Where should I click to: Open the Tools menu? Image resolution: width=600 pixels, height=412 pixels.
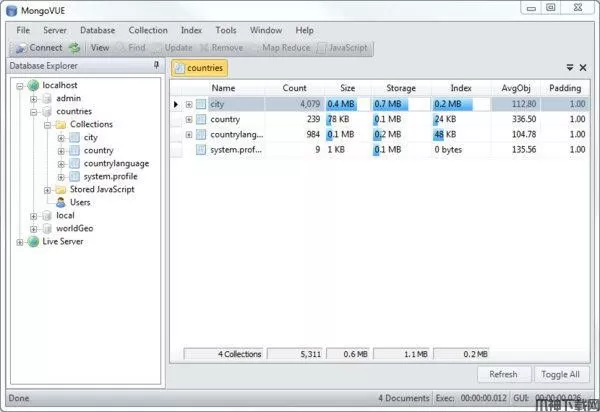tap(226, 31)
